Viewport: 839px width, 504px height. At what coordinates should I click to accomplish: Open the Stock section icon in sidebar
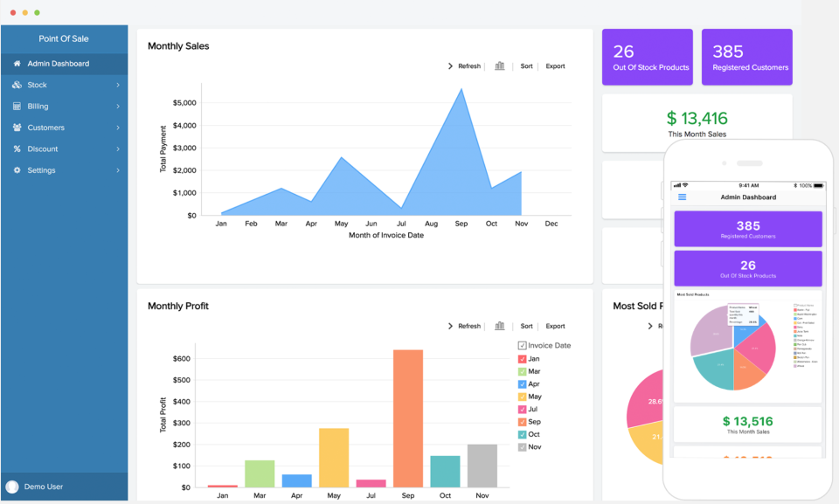17,85
